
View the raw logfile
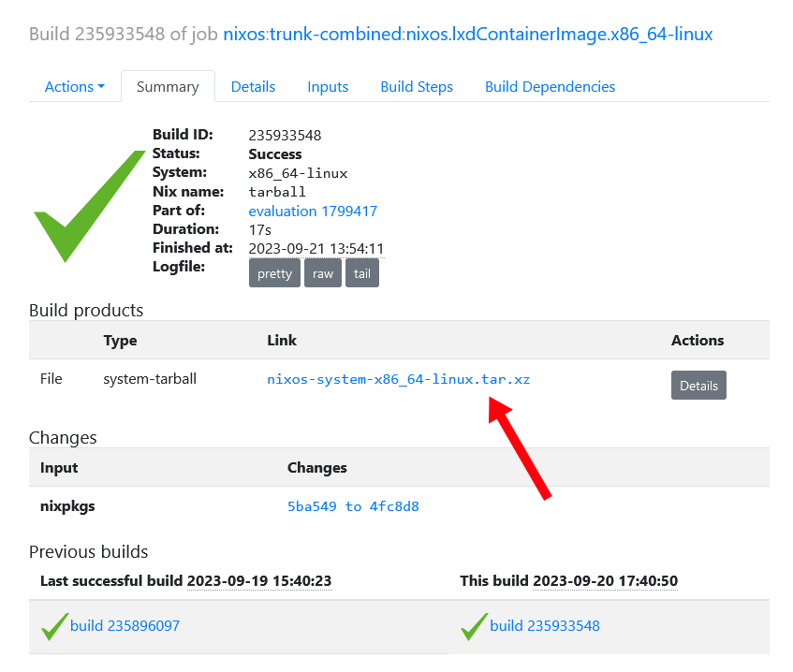coord(323,273)
